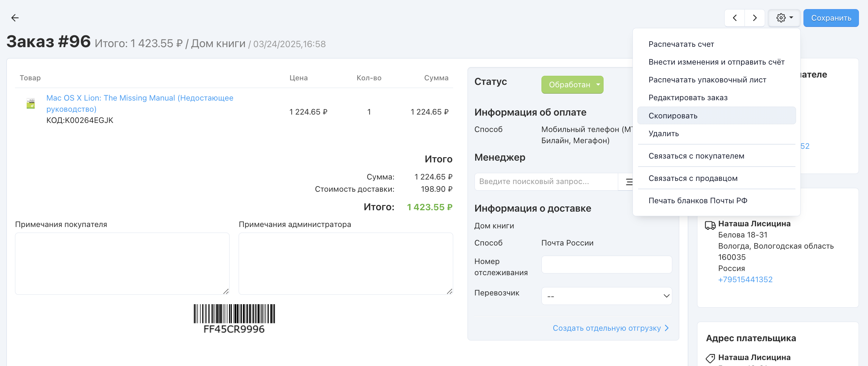
Task: Select Распечатать счет menu item
Action: pos(681,44)
